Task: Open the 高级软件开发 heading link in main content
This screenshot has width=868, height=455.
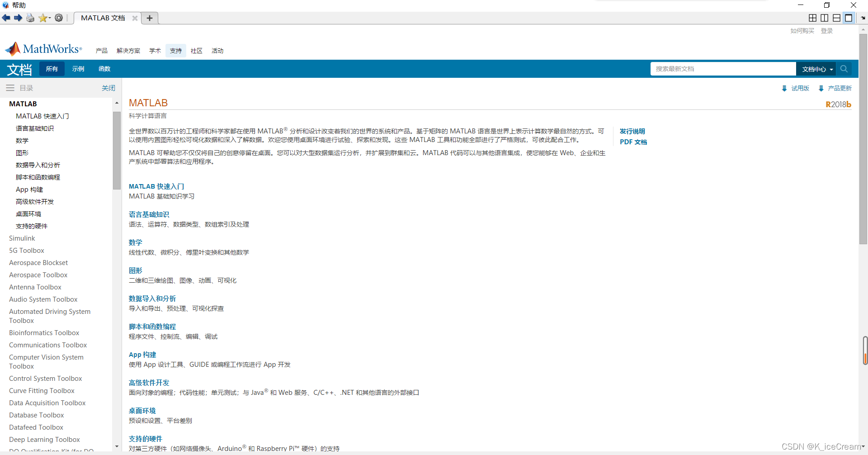Action: (149, 383)
